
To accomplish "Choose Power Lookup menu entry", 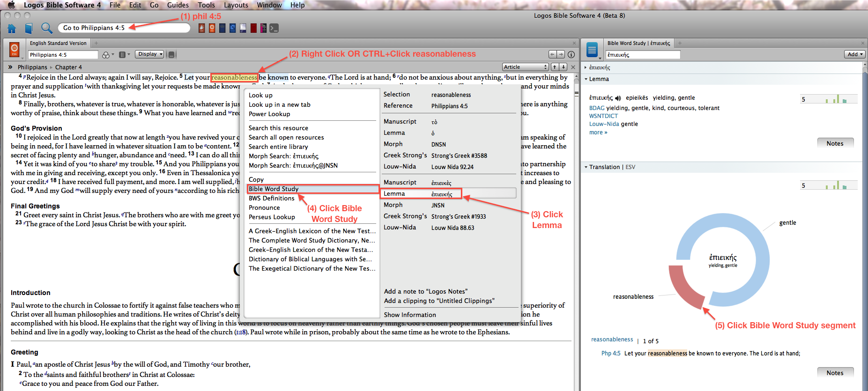I will (269, 114).
